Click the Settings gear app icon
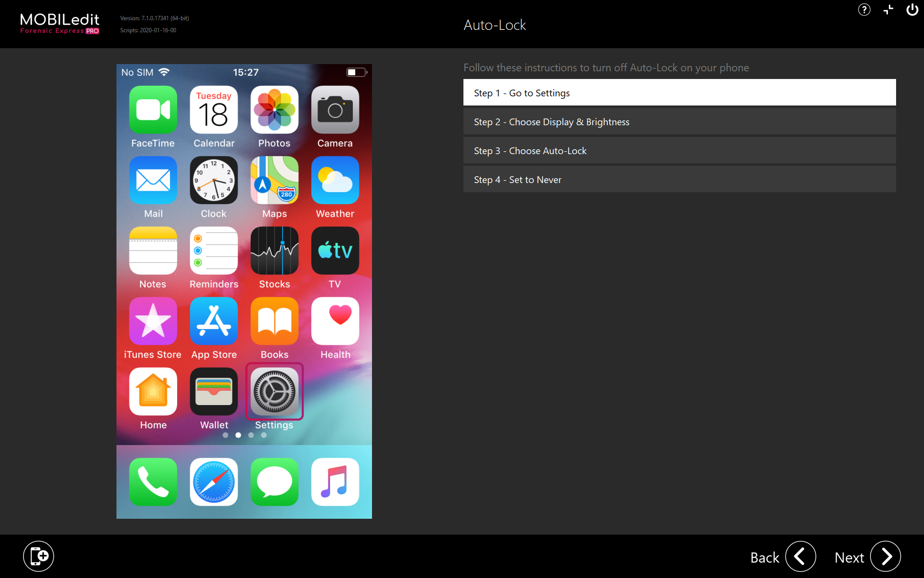 274,392
